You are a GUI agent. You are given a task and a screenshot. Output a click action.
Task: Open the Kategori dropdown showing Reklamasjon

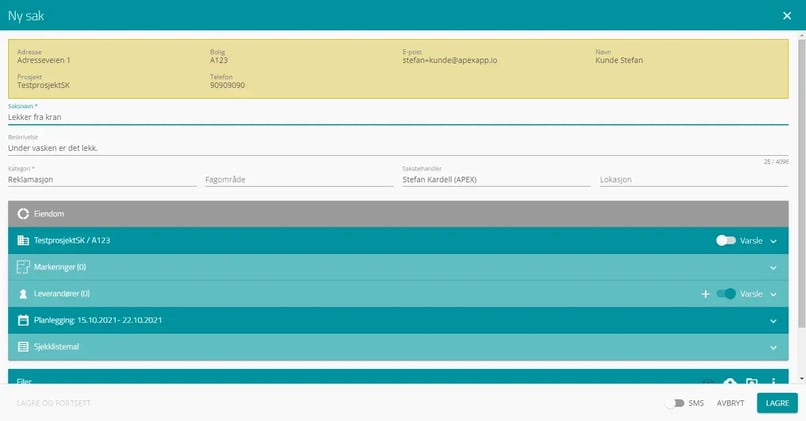pos(101,180)
